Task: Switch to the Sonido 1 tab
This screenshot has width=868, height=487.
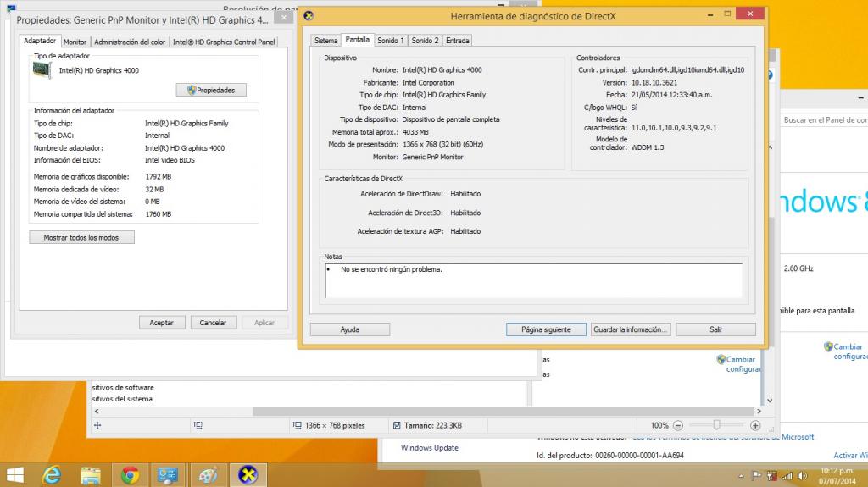Action: [391, 41]
